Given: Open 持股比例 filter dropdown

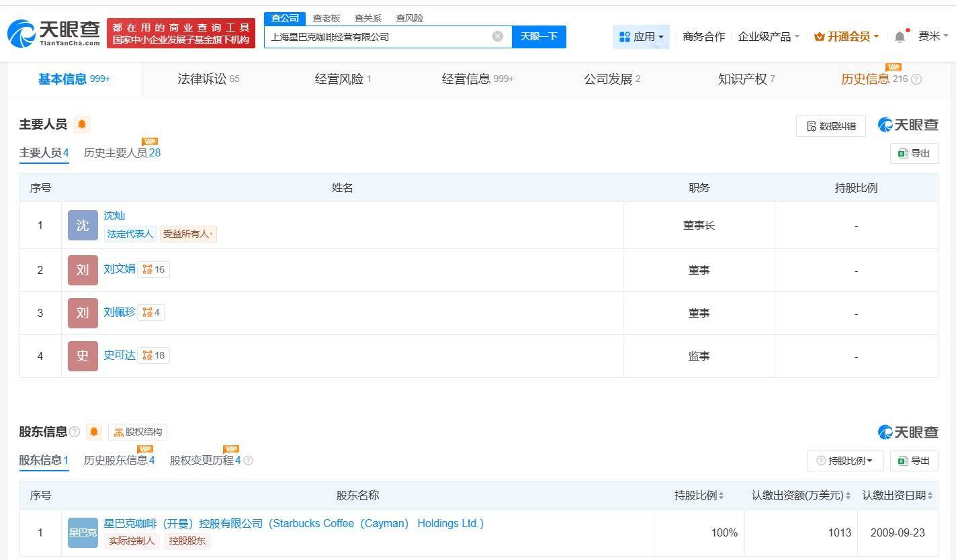Looking at the screenshot, I should point(845,461).
